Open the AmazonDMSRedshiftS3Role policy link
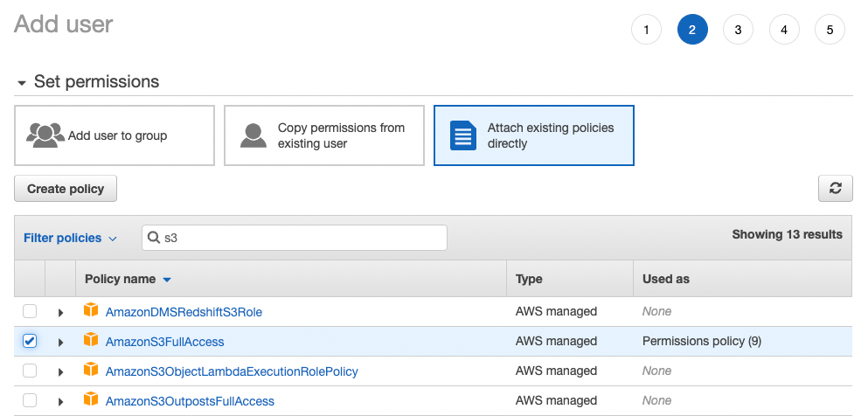 (x=184, y=312)
